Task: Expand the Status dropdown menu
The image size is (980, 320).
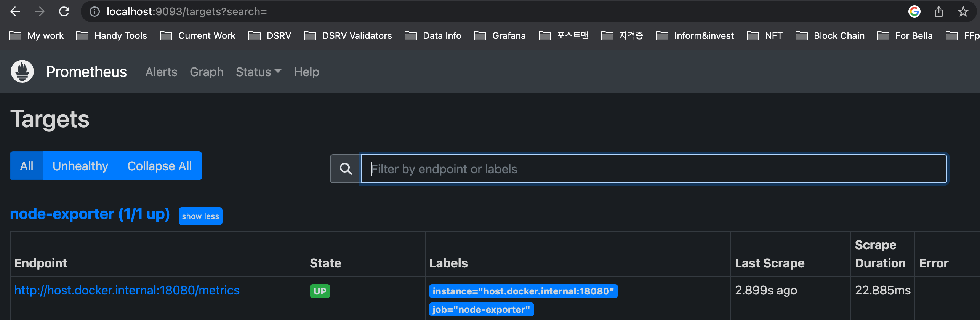Action: point(258,72)
